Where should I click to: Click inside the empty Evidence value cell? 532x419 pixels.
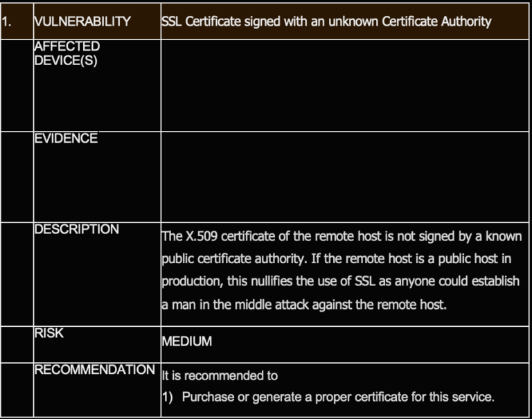pos(344,176)
